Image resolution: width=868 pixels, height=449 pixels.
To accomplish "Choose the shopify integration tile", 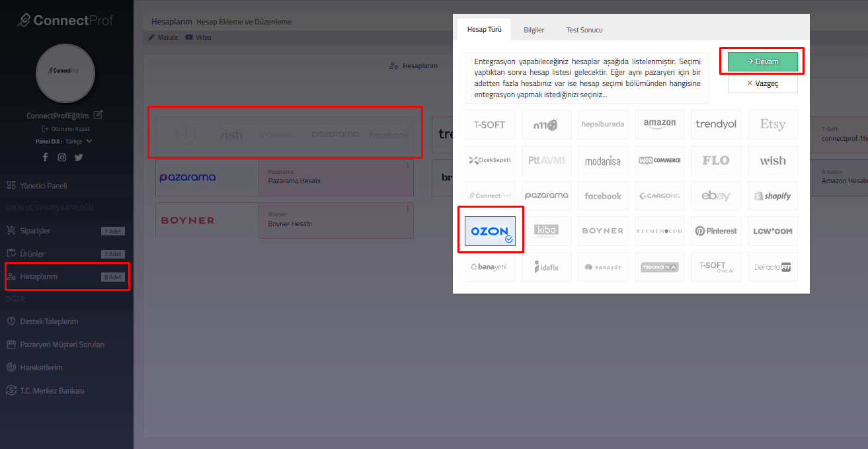I will coord(773,196).
